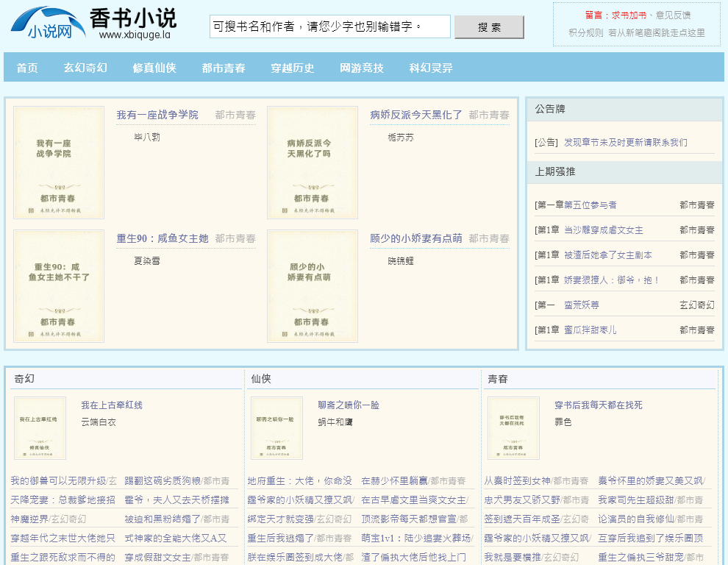Open the 第五位参与者 recommended book
The height and width of the screenshot is (565, 728).
590,205
